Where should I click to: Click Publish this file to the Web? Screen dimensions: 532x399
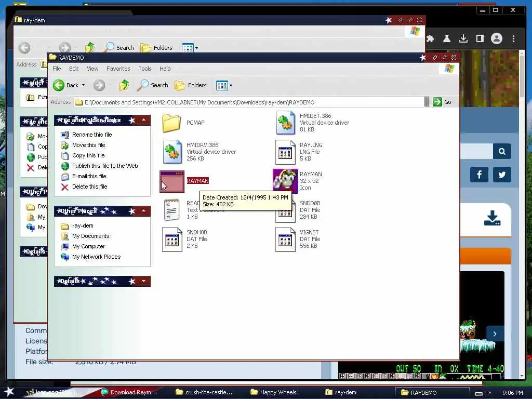tap(105, 166)
